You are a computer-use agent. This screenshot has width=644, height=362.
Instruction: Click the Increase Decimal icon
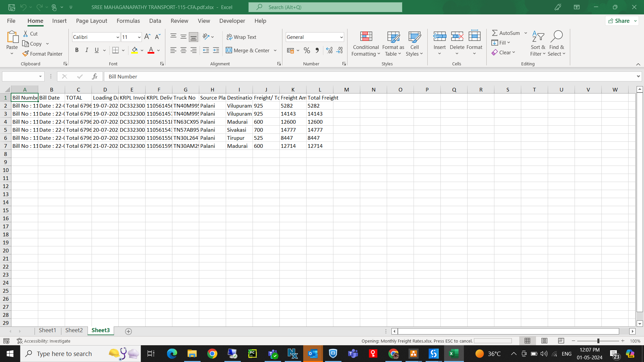pos(329,50)
